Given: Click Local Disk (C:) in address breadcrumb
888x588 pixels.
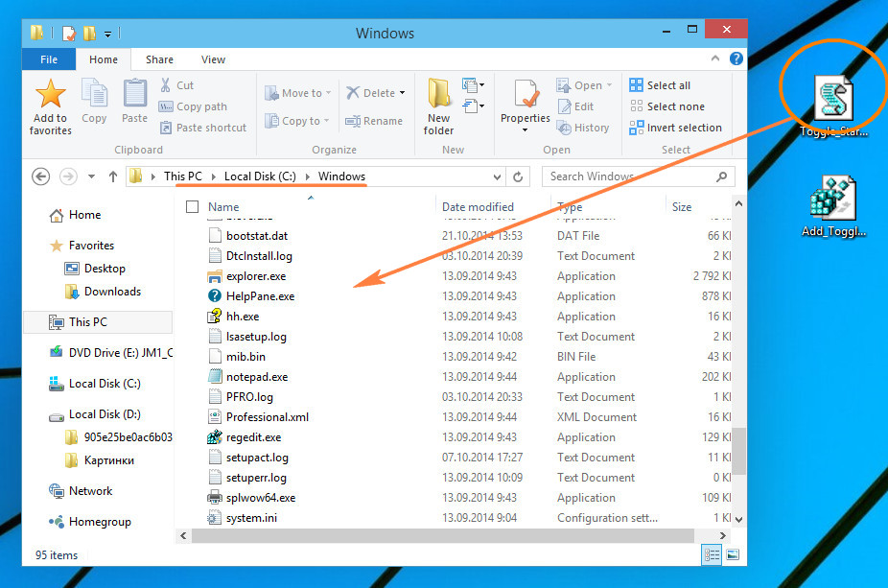Looking at the screenshot, I should click(x=260, y=176).
